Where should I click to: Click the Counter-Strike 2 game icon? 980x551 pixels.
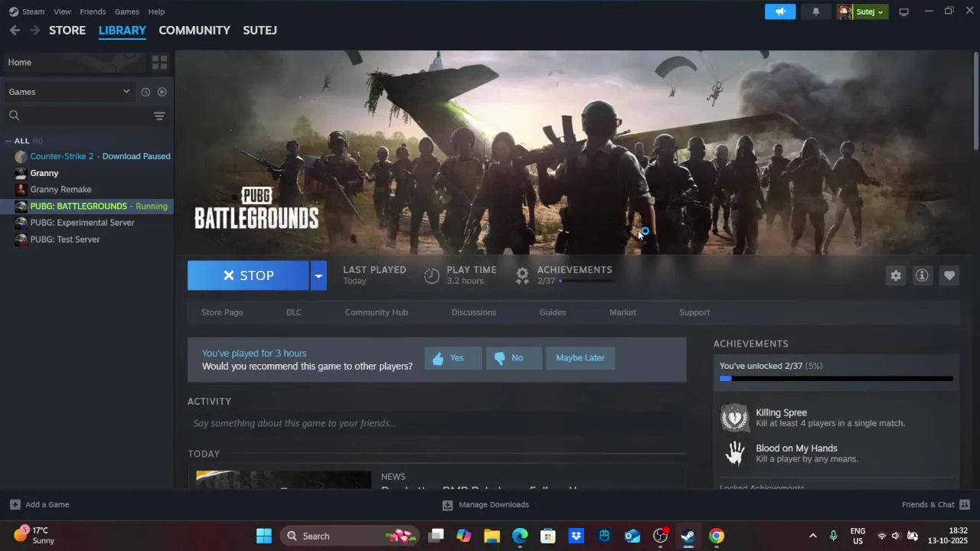pos(21,156)
